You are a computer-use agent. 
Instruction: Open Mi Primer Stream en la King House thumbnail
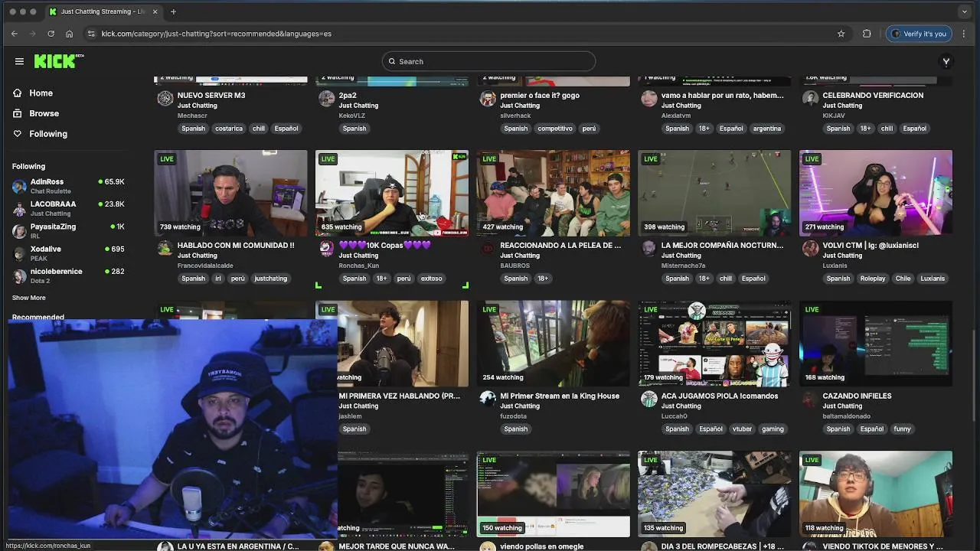click(554, 344)
